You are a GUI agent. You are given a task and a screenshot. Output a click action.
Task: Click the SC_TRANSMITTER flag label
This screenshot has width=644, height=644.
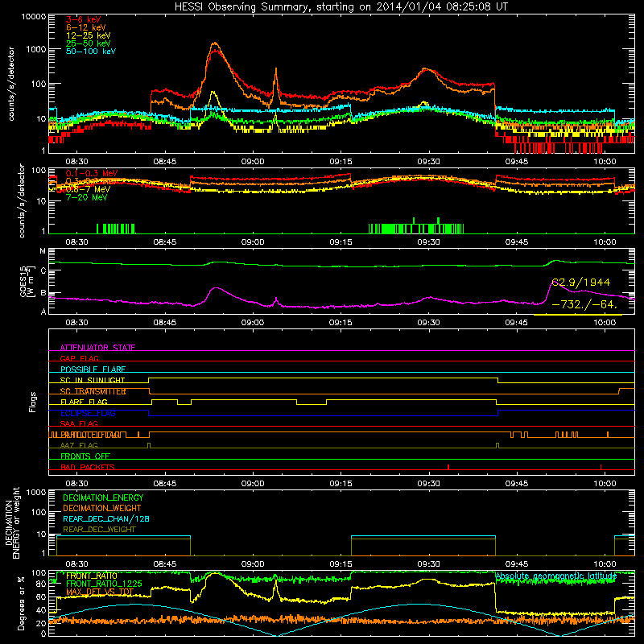tap(93, 391)
